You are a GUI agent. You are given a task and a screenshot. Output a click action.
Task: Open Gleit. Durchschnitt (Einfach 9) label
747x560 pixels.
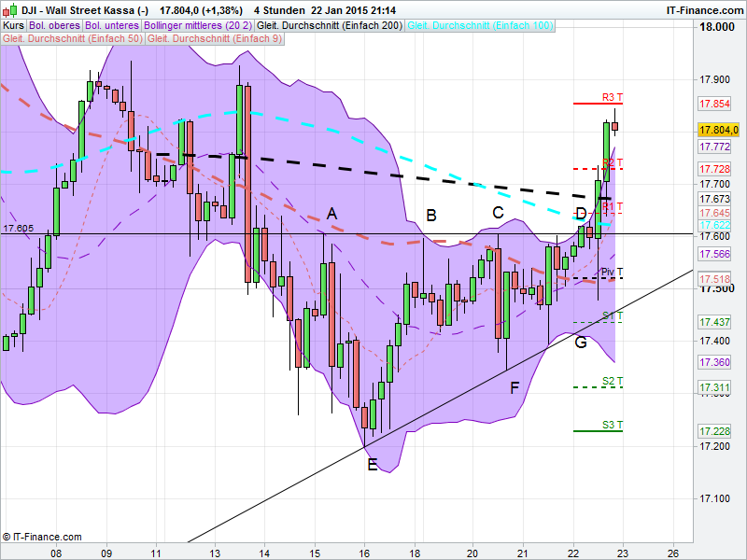[215, 38]
